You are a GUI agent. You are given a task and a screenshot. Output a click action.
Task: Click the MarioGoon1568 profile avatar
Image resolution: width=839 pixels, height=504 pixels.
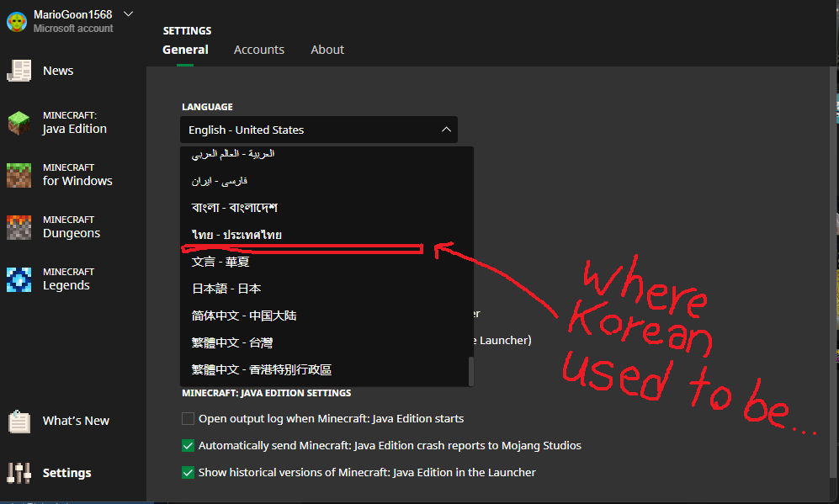(17, 21)
